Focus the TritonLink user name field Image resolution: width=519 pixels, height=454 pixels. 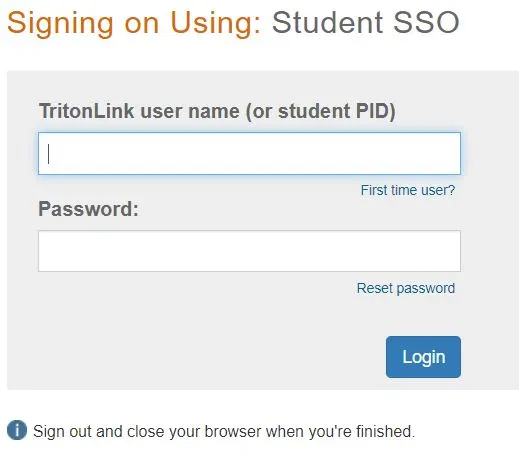pos(249,154)
